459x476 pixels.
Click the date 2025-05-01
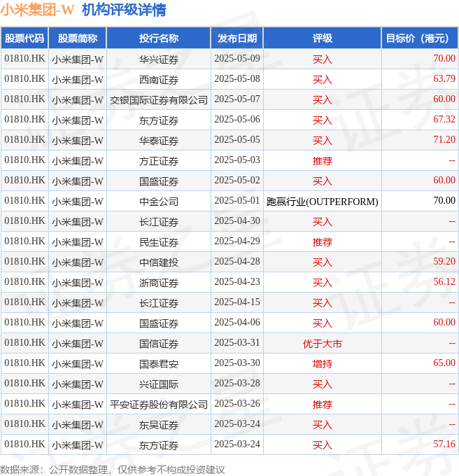237,200
